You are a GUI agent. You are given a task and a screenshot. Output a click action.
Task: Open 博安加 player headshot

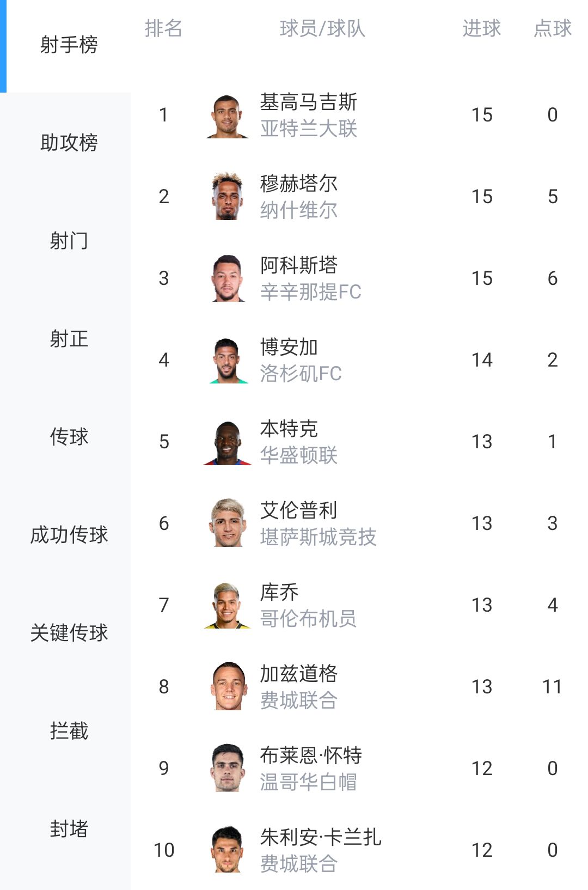pos(228,360)
